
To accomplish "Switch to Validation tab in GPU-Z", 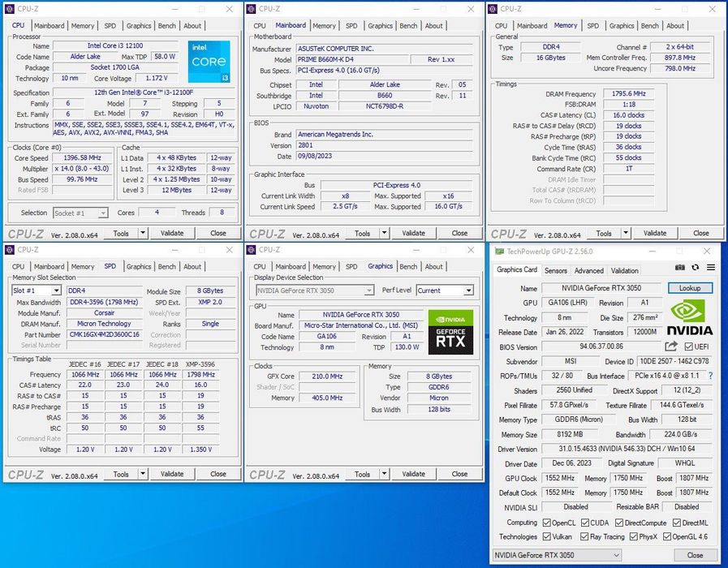I will pos(624,270).
